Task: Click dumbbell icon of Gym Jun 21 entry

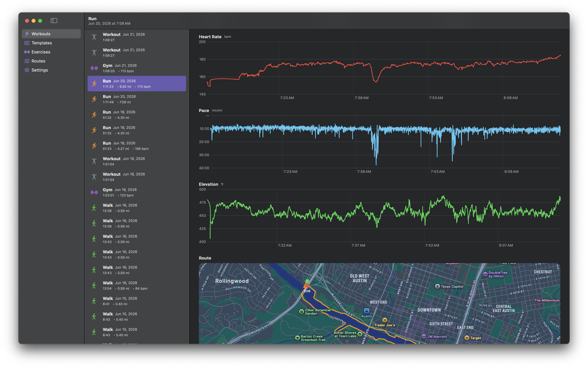Action: point(94,68)
